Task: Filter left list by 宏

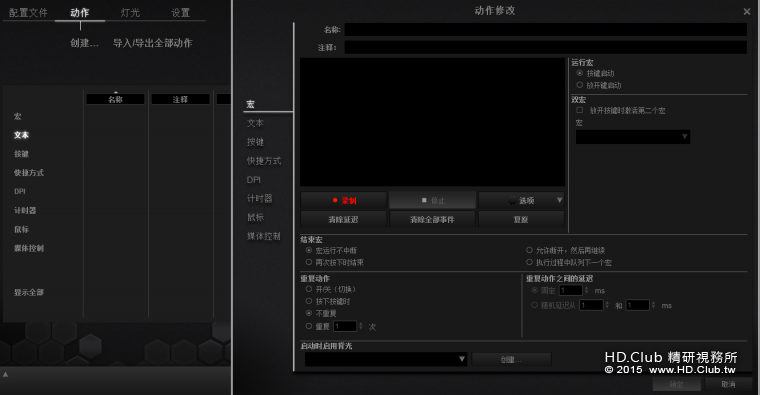Action: click(17, 116)
